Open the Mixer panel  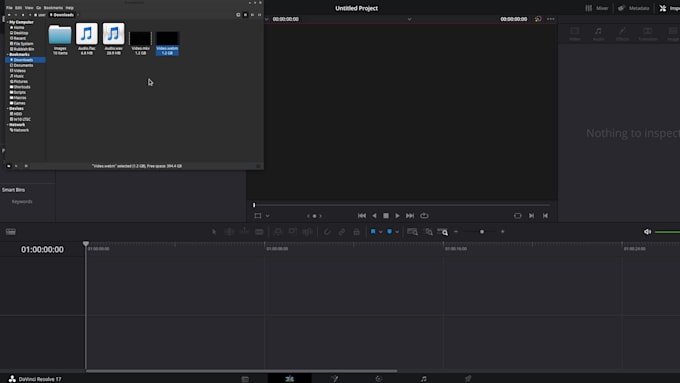(597, 8)
